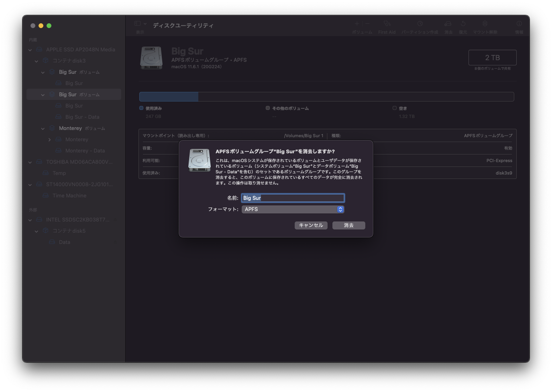The width and height of the screenshot is (552, 392).
Task: Click the INTEL SSDSC2KB038T7 disk icon
Action: (x=39, y=219)
